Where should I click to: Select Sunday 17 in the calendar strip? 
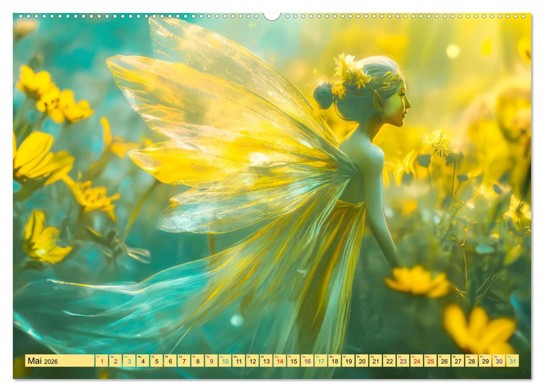tap(320, 361)
